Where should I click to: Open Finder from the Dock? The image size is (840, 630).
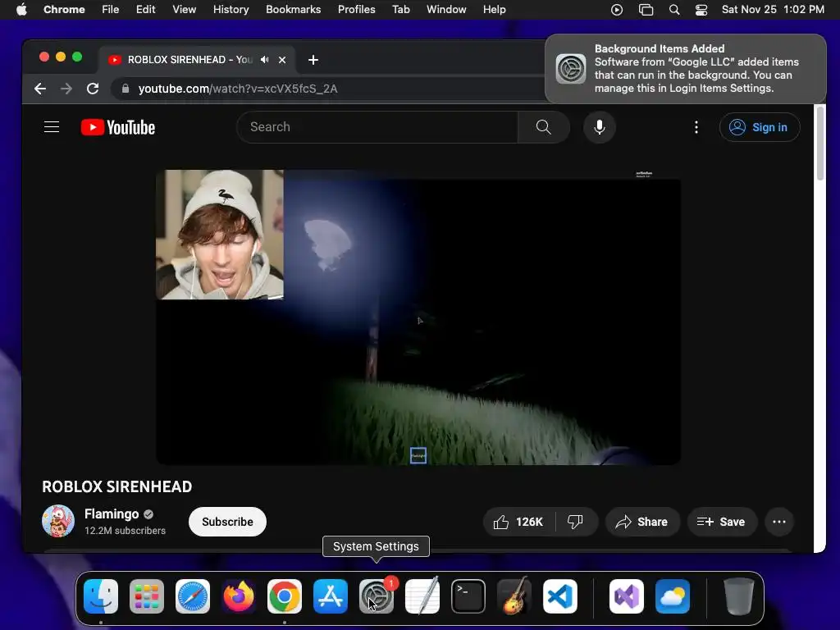click(x=101, y=596)
